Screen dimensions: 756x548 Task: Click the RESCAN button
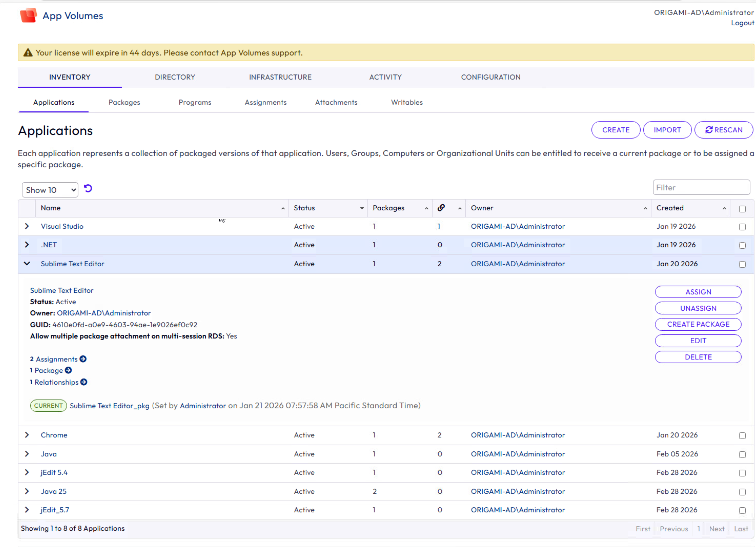[x=724, y=130]
